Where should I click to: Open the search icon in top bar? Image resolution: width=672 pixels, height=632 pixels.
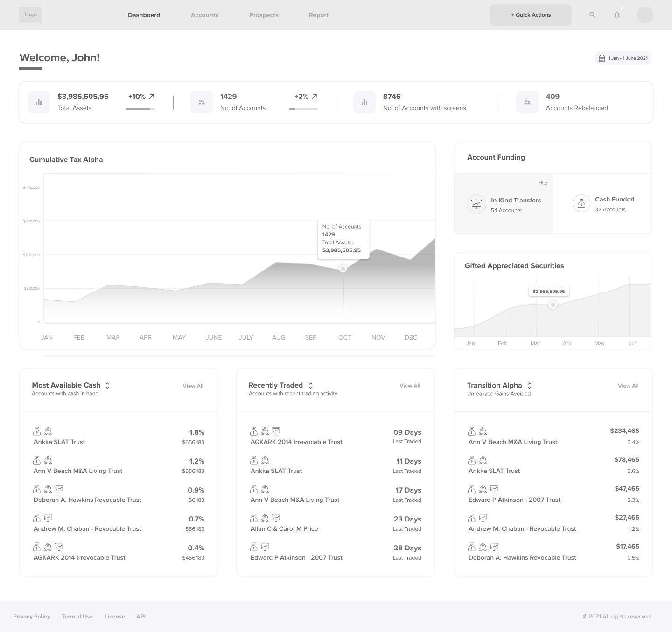(592, 14)
